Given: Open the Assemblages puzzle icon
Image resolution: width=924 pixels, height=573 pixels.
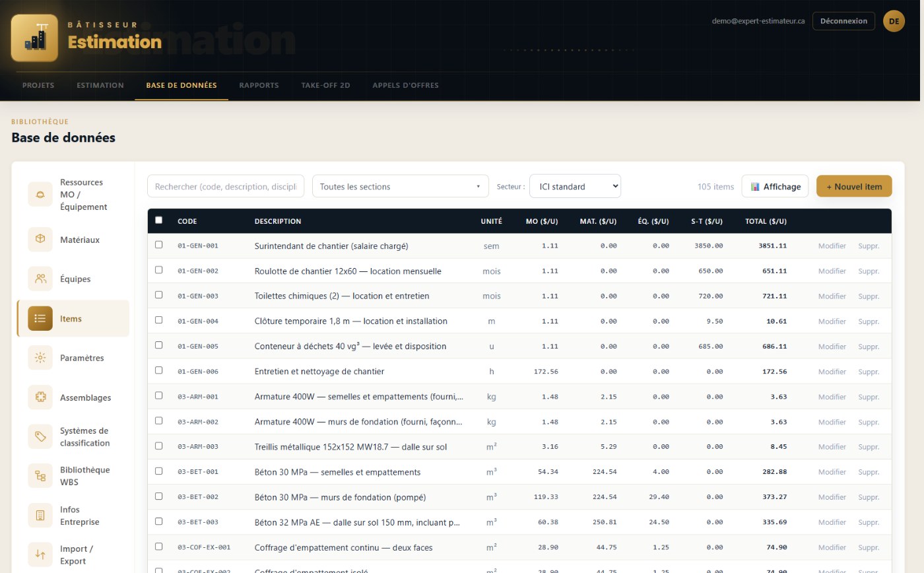Looking at the screenshot, I should tap(40, 397).
